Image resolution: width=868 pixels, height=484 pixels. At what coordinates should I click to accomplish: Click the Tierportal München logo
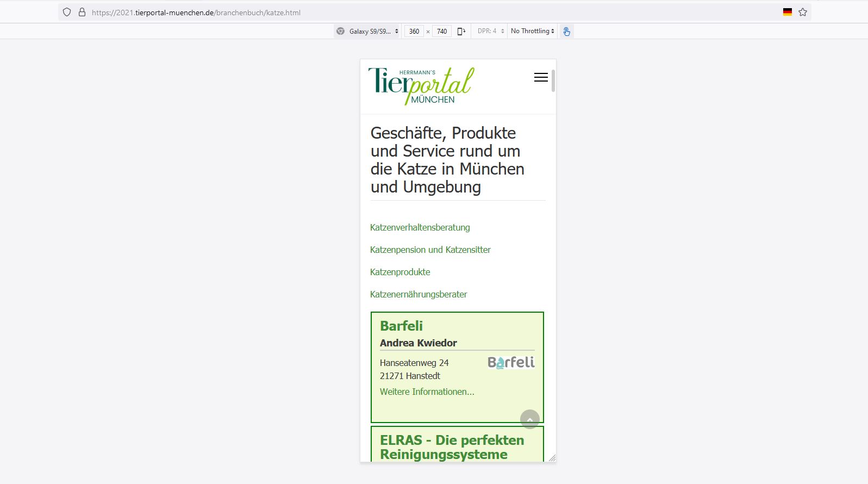[421, 86]
